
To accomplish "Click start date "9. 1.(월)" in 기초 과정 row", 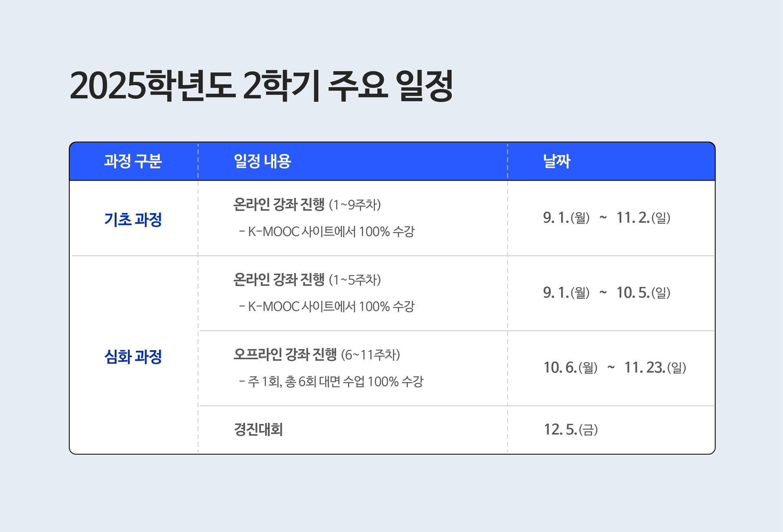I will [x=566, y=218].
